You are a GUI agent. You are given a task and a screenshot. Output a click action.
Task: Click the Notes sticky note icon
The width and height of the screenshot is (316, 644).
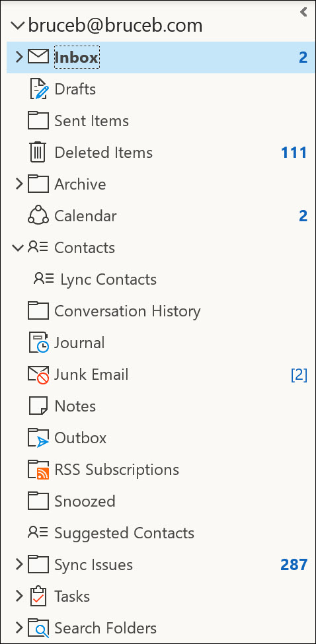point(38,406)
